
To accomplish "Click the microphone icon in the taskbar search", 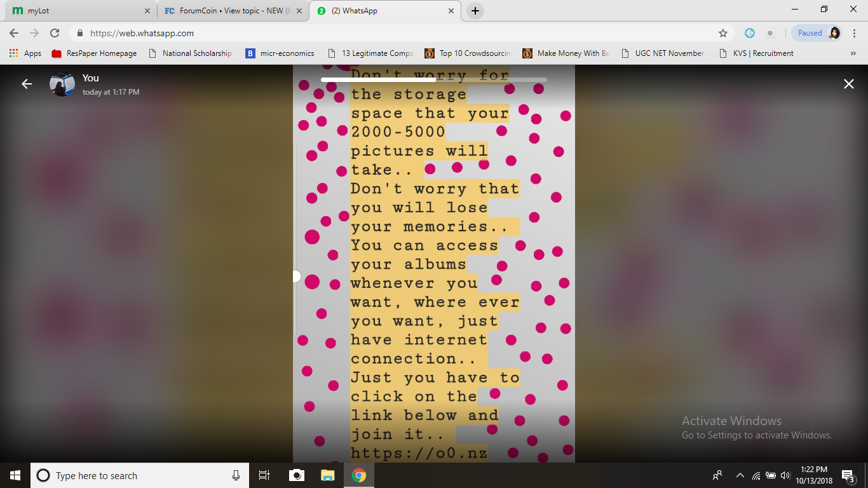I will coord(236,475).
